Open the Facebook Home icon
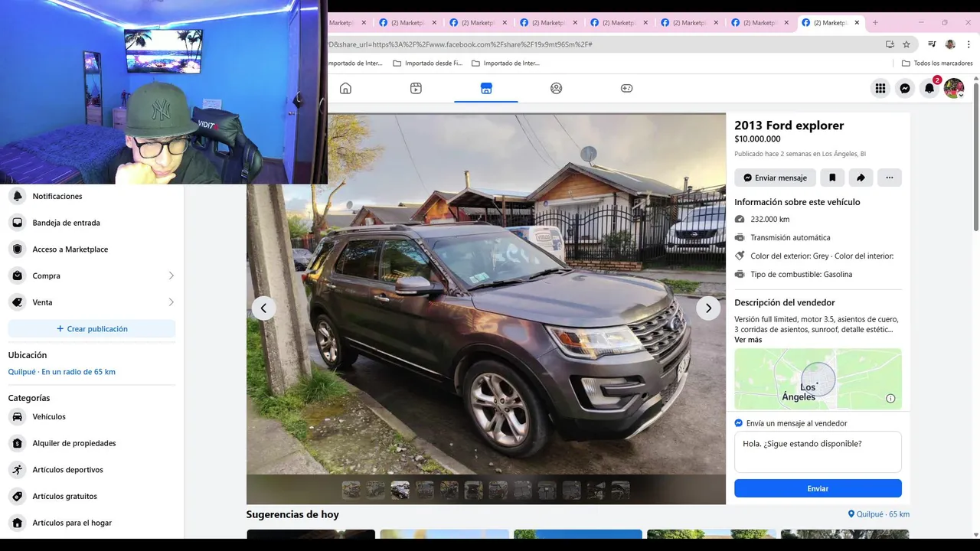980x551 pixels. tap(345, 88)
